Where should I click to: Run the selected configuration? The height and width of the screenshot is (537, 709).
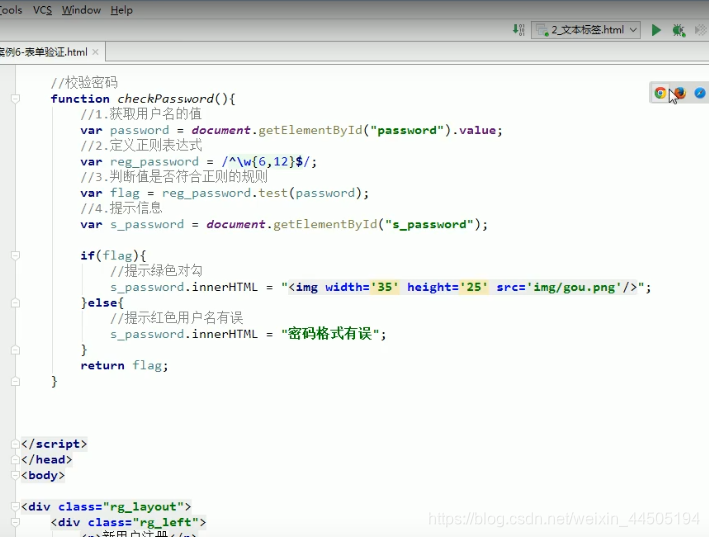(656, 30)
